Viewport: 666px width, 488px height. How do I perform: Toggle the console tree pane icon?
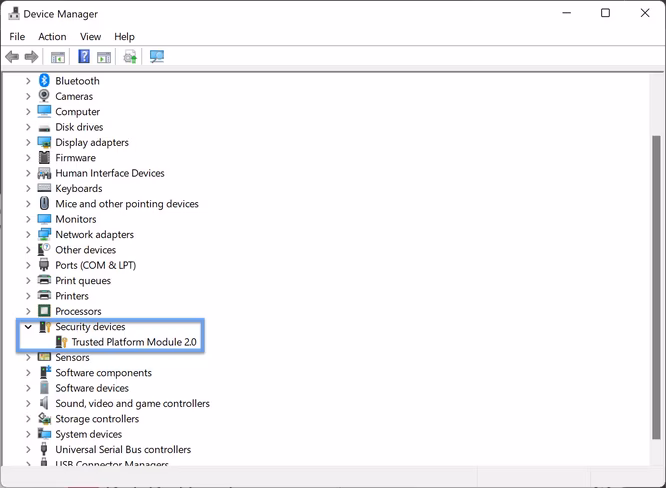58,56
